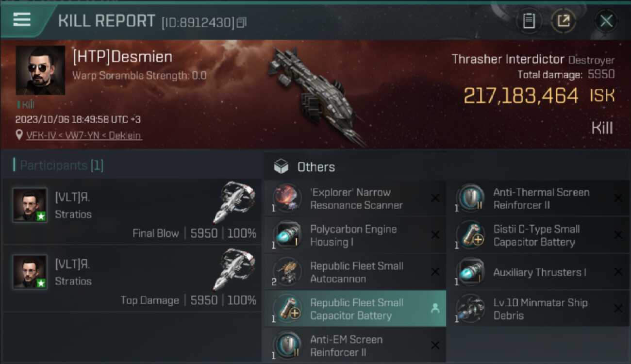Select Gistii C-Type Small Capacitor Battery
The height and width of the screenshot is (364, 631).
click(536, 235)
